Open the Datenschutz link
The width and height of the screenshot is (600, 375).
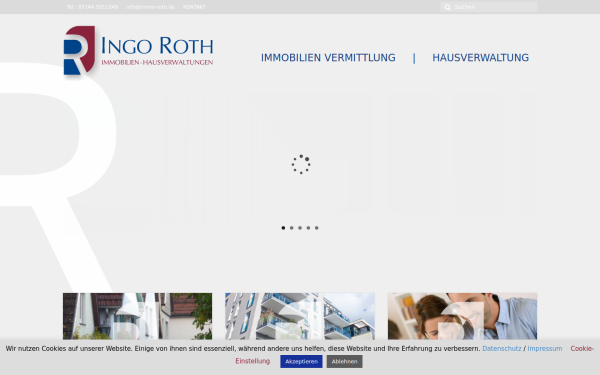[x=502, y=349]
